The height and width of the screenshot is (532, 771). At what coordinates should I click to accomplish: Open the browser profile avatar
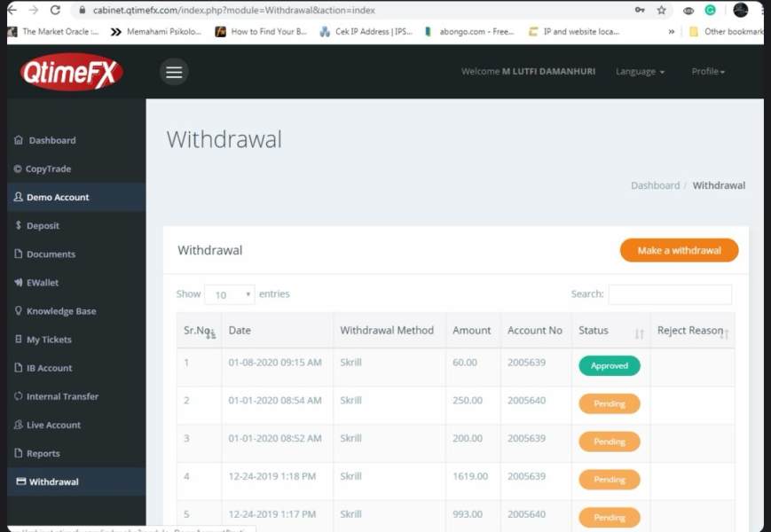[741, 10]
